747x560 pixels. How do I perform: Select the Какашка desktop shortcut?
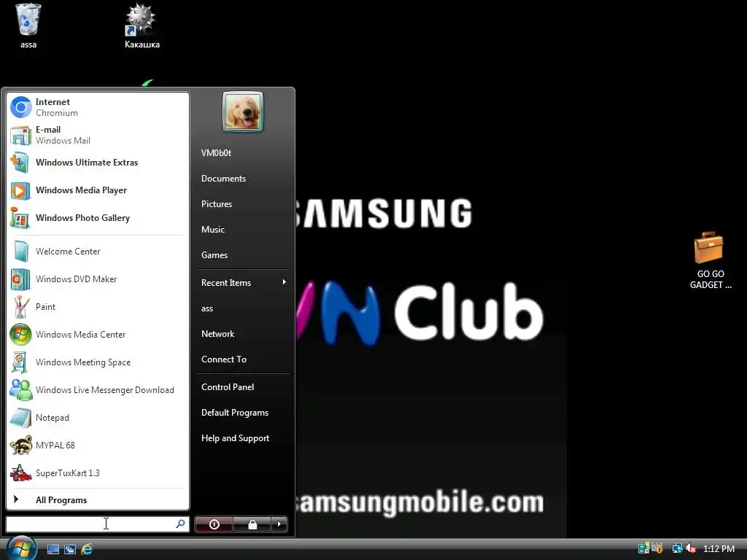tap(142, 26)
